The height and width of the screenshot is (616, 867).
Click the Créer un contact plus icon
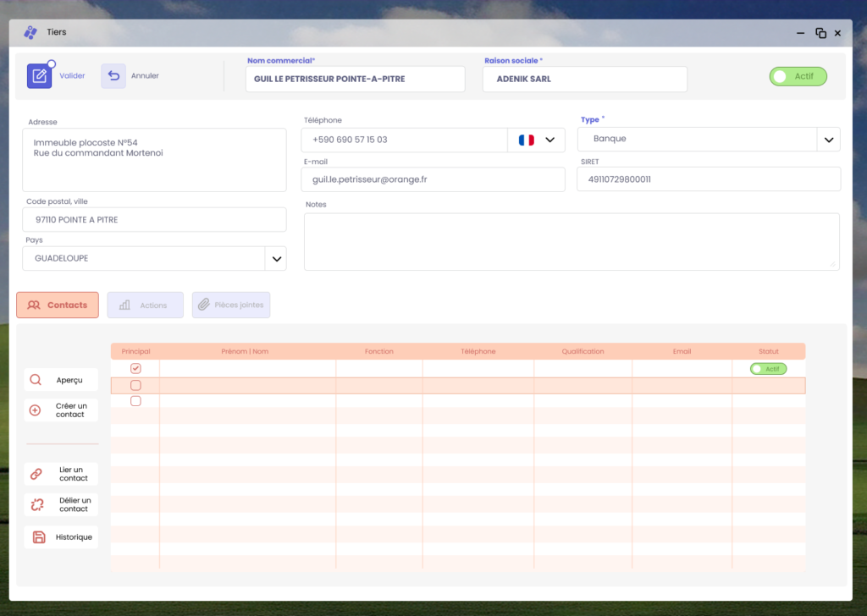point(36,410)
